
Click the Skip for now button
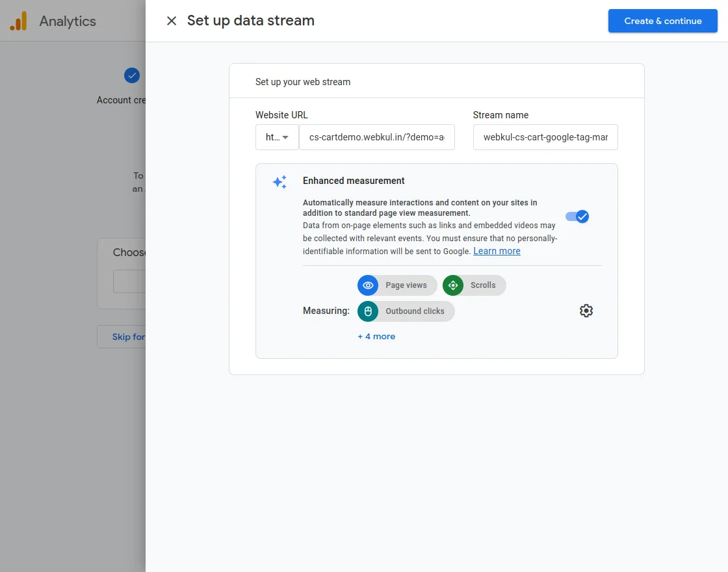pos(128,337)
